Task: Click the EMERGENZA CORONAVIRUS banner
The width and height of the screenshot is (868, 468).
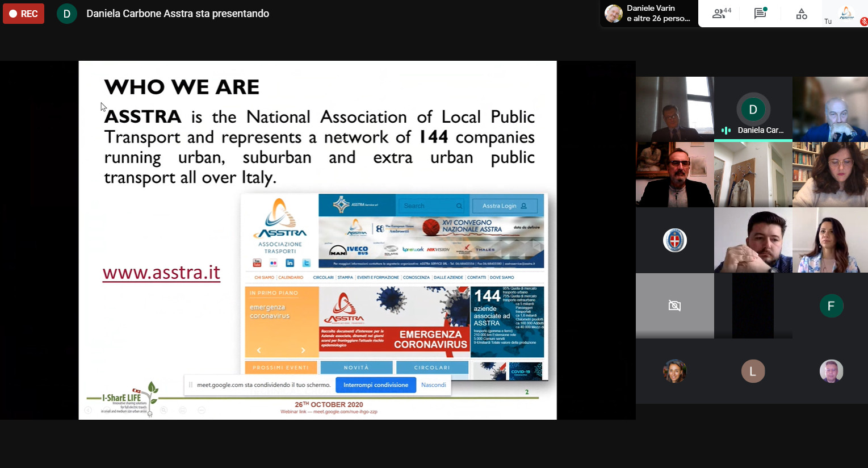Action: tap(394, 321)
